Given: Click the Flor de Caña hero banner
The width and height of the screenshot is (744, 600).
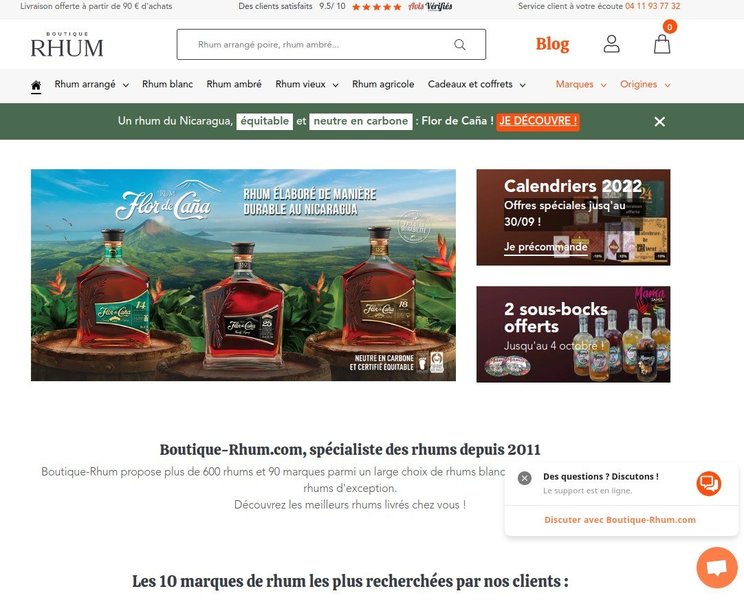Looking at the screenshot, I should pos(243,275).
